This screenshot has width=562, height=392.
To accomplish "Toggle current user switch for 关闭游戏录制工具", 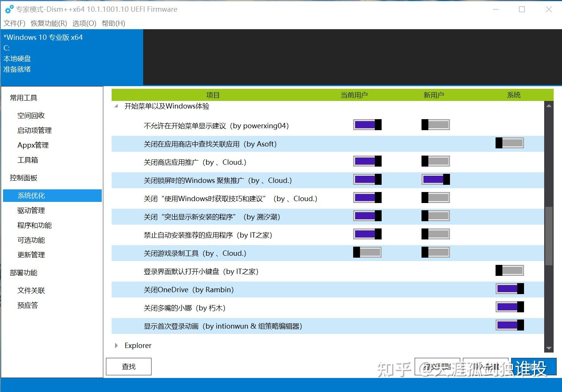I will (x=367, y=252).
